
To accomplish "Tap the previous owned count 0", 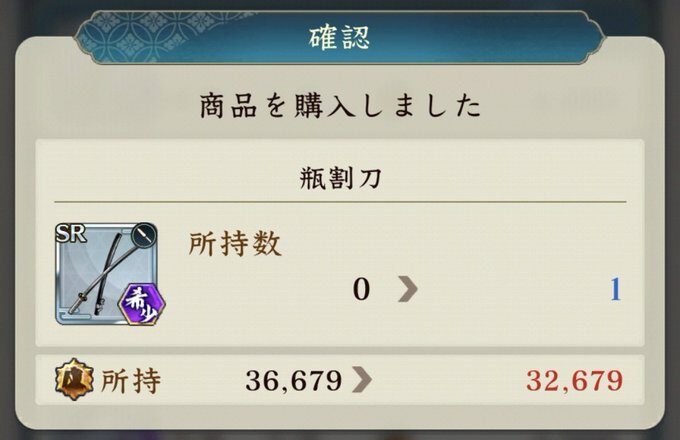I will click(361, 289).
